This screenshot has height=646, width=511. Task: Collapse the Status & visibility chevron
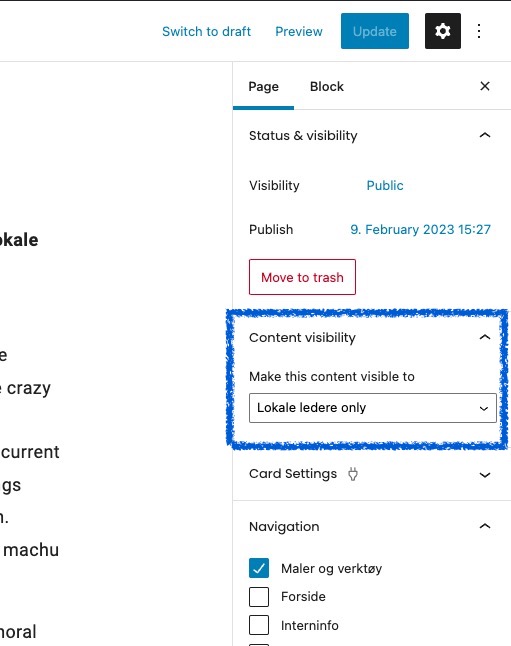click(485, 135)
